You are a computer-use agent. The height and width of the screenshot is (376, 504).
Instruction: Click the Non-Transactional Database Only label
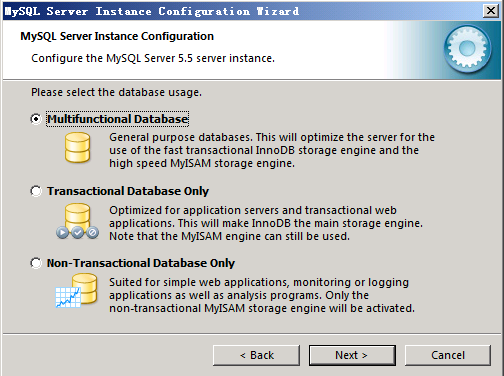[x=141, y=263]
